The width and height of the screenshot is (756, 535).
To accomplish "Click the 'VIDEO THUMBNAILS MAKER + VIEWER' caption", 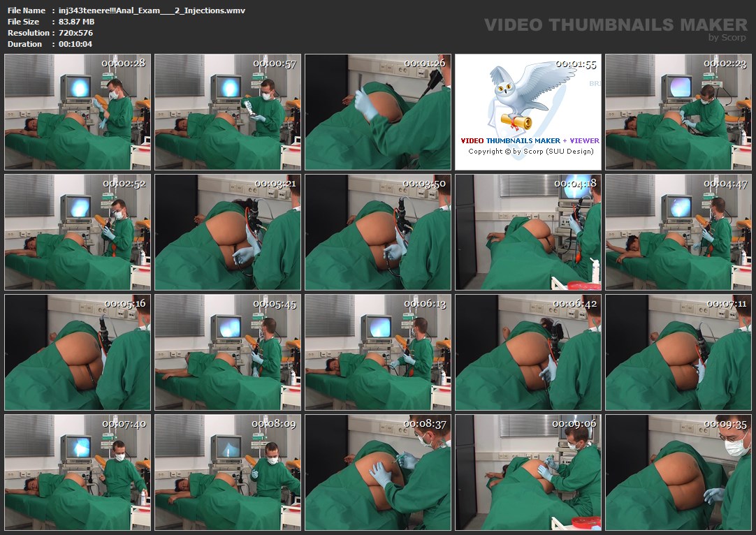I will coord(530,141).
